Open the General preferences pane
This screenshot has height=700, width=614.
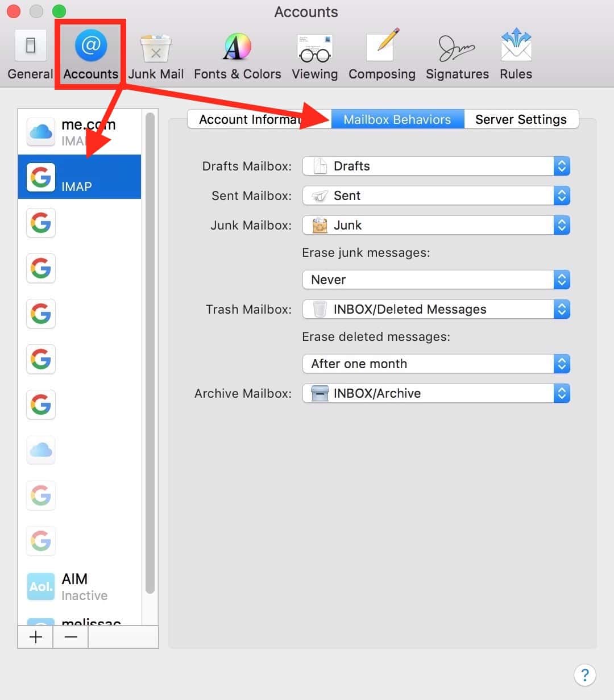(30, 54)
